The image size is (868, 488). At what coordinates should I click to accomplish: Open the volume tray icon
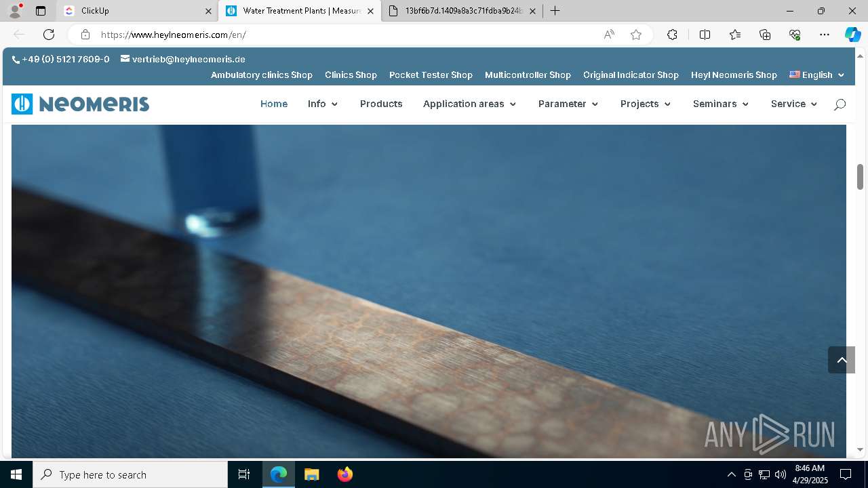click(780, 474)
